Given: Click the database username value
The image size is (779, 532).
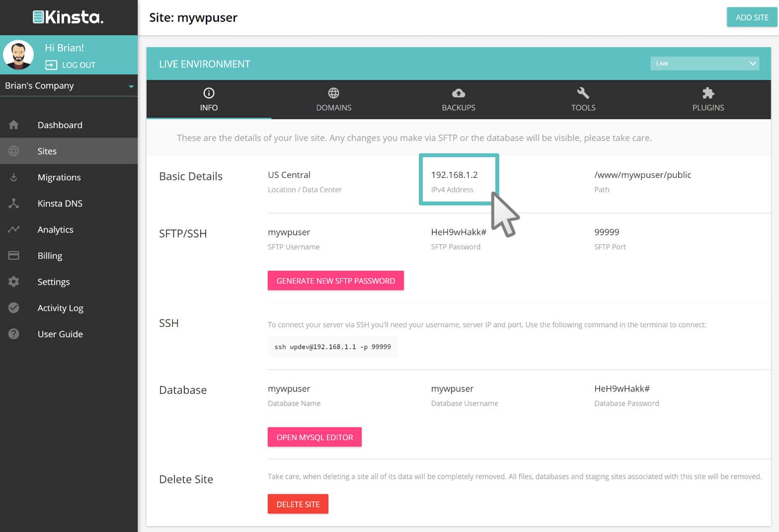Looking at the screenshot, I should coord(452,388).
